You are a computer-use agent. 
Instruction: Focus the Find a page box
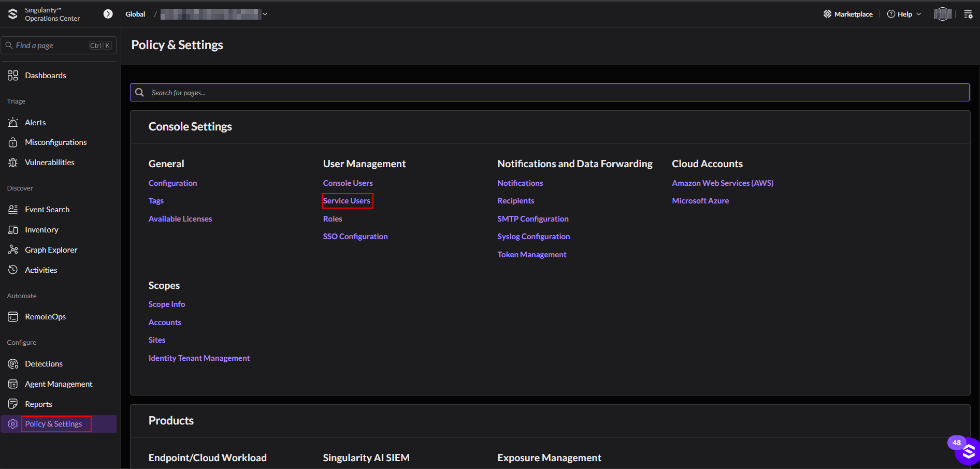click(x=52, y=46)
